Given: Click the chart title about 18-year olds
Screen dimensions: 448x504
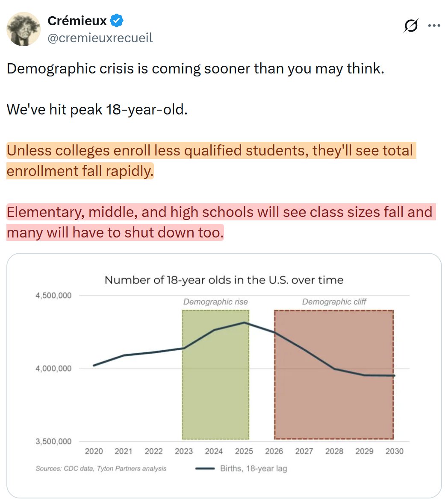Looking at the screenshot, I should point(224,280).
